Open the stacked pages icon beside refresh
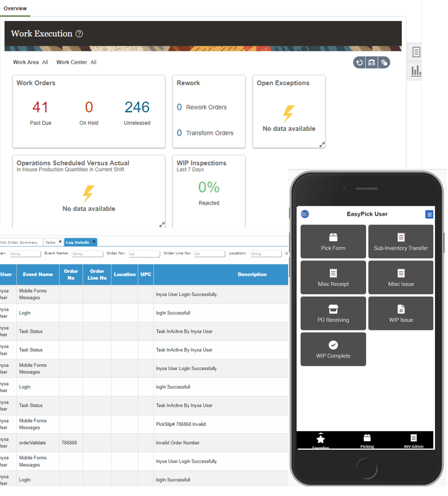The image size is (448, 496). [x=384, y=63]
